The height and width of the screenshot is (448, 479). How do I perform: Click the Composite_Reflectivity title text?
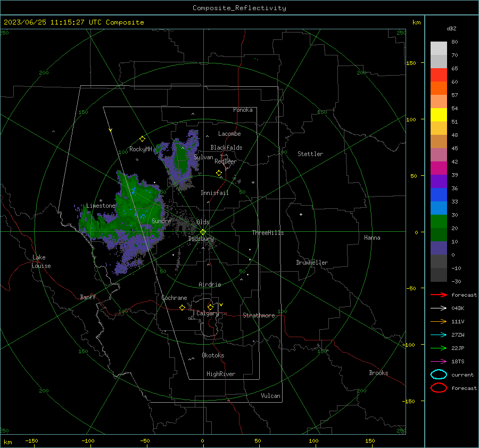pos(240,8)
